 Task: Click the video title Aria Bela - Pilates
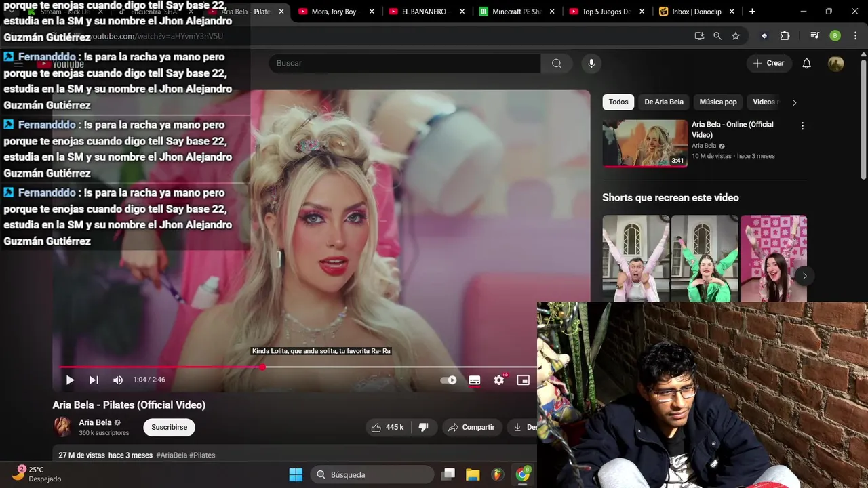(x=129, y=405)
